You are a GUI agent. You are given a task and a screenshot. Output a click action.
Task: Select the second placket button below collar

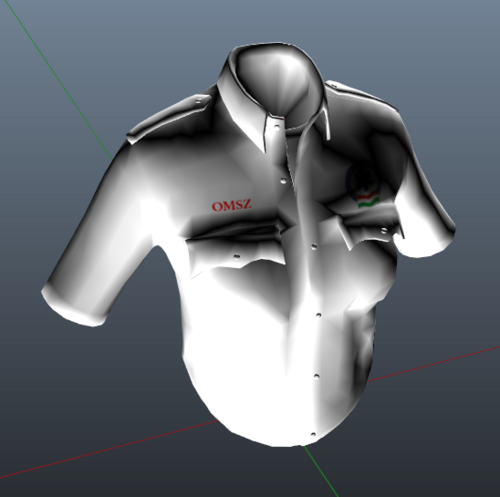284,180
